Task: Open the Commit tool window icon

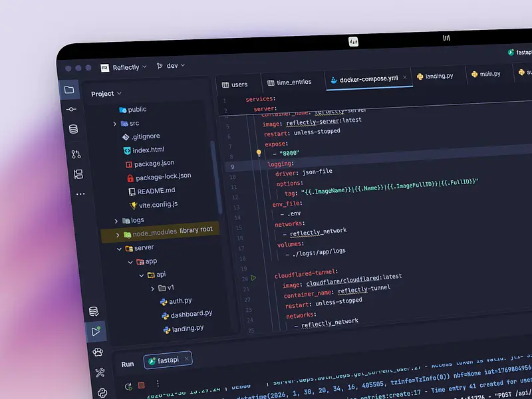Action: point(71,109)
